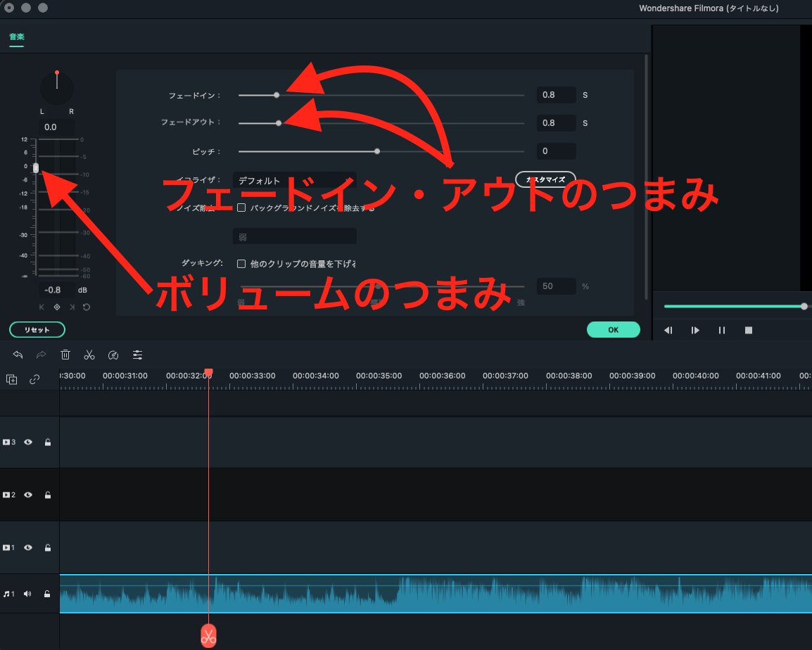Open the 弱 noise removal level dropdown

click(x=294, y=236)
